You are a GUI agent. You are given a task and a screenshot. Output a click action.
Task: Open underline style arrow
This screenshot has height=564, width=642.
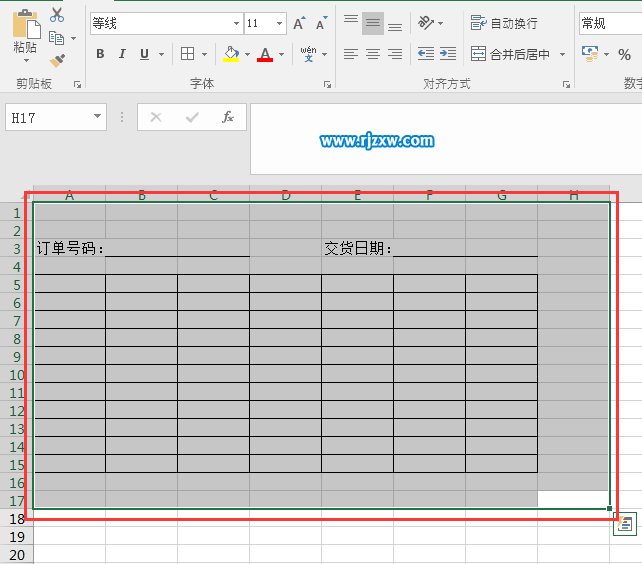(x=161, y=54)
